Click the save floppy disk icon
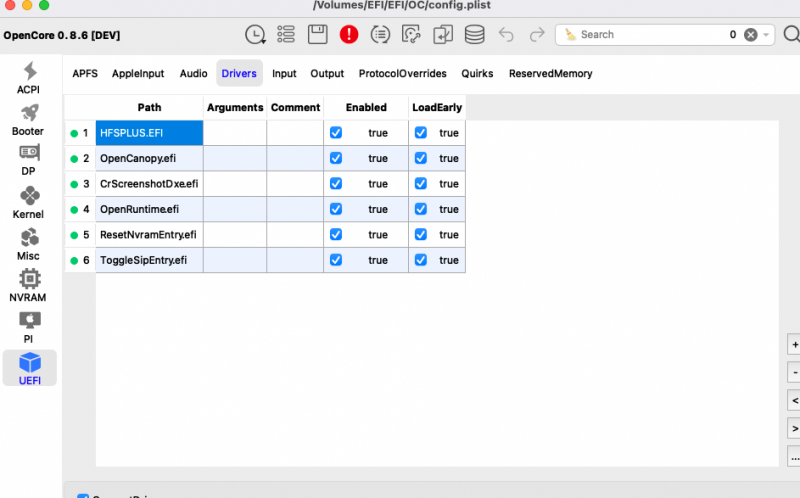The height and width of the screenshot is (498, 800). click(x=317, y=34)
